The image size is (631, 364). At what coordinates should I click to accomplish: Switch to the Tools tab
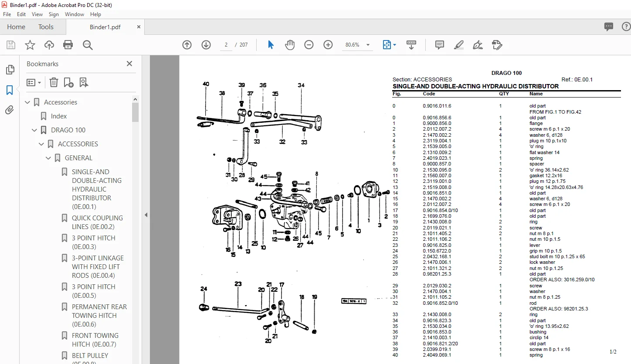(x=46, y=27)
